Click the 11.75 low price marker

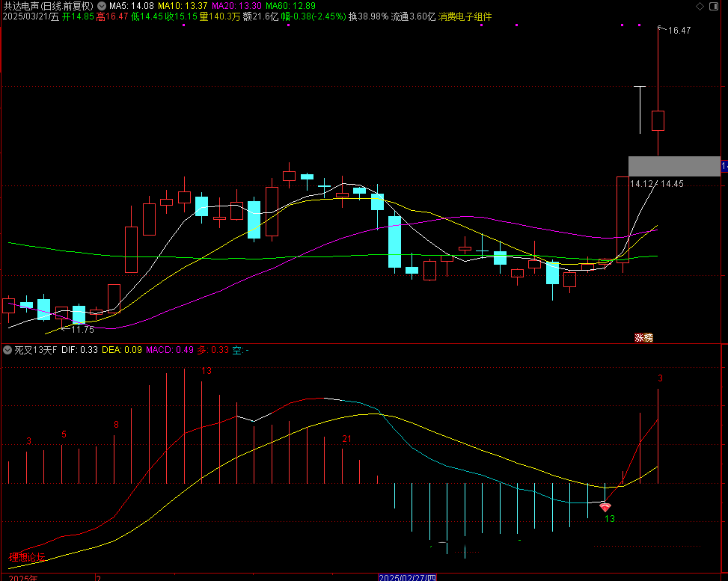click(x=82, y=329)
